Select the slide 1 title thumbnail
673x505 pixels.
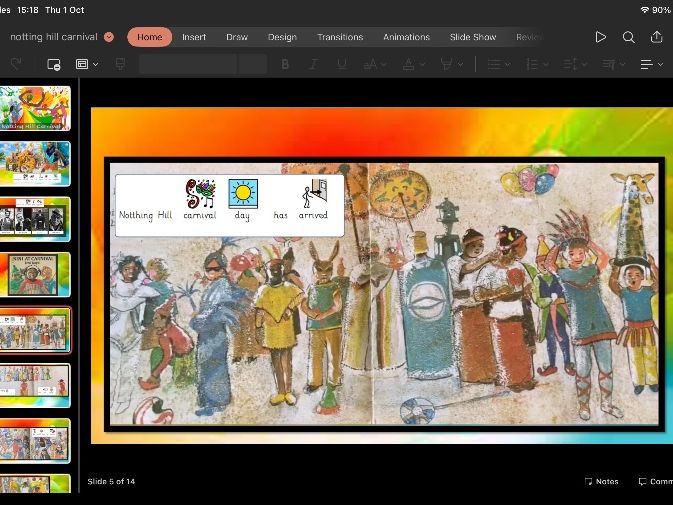click(35, 108)
